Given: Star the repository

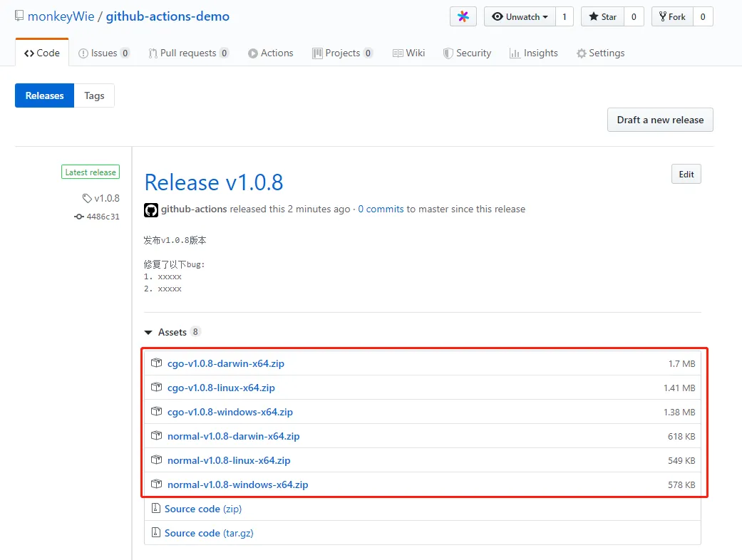Looking at the screenshot, I should pyautogui.click(x=602, y=17).
